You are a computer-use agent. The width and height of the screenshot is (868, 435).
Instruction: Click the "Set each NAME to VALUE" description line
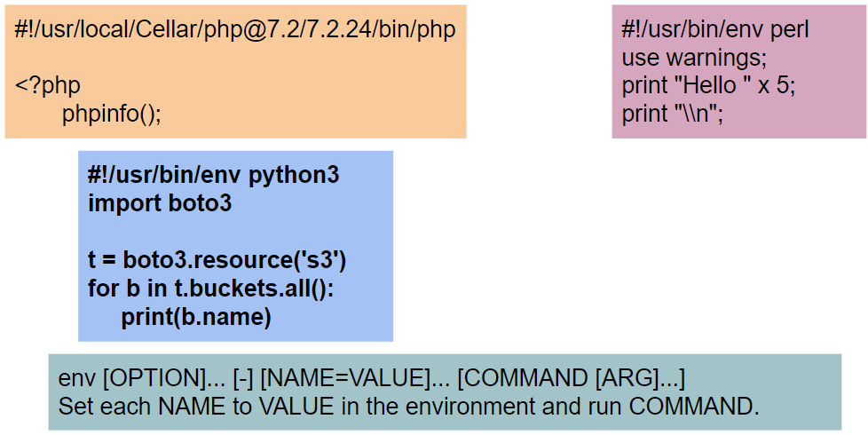click(408, 407)
